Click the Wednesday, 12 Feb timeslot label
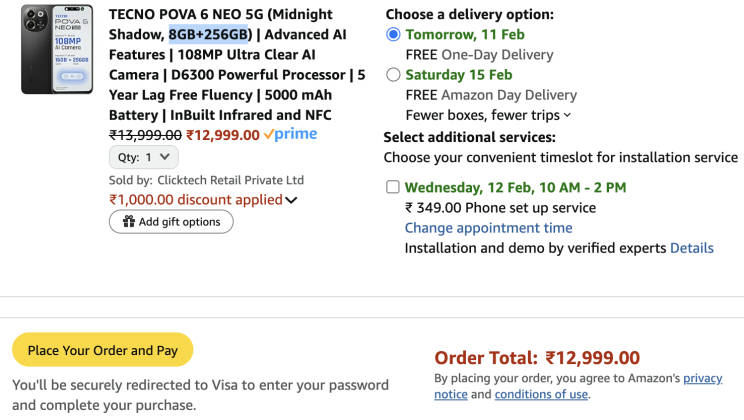744x420 pixels. pos(515,187)
